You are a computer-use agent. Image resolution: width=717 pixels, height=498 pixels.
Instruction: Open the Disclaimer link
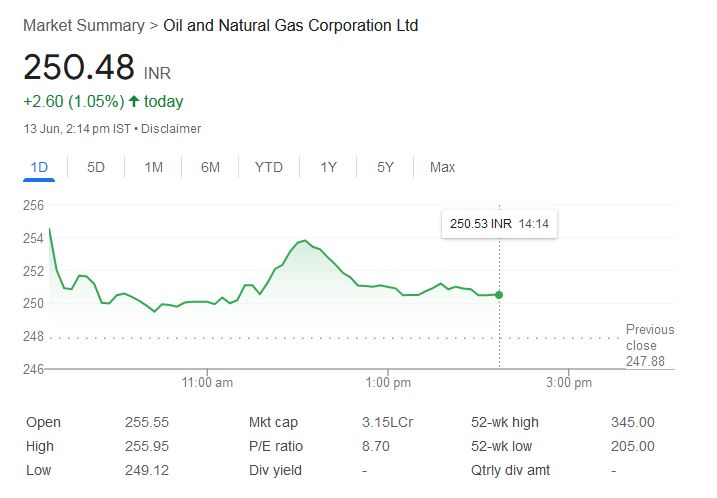point(173,129)
